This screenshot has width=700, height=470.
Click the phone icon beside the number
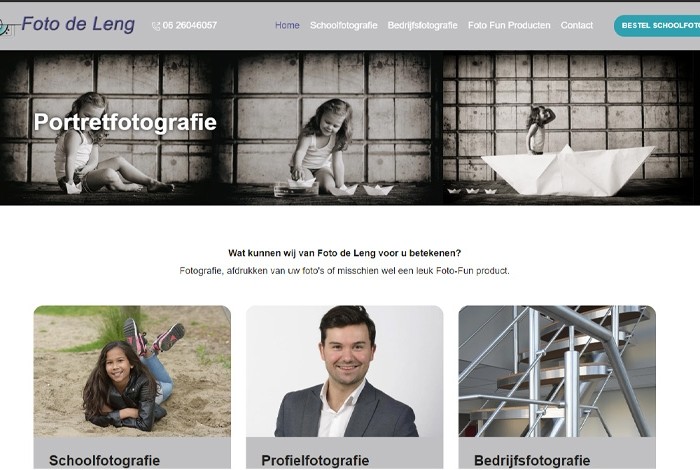[x=156, y=26]
